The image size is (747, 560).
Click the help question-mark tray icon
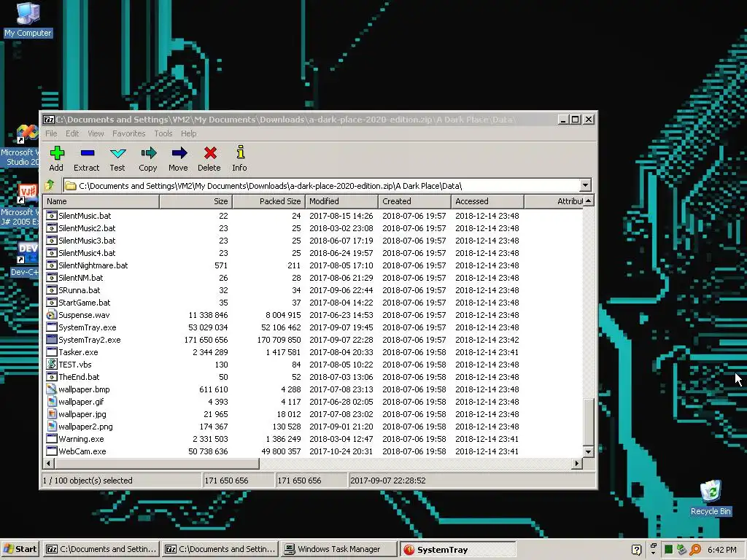[636, 550]
